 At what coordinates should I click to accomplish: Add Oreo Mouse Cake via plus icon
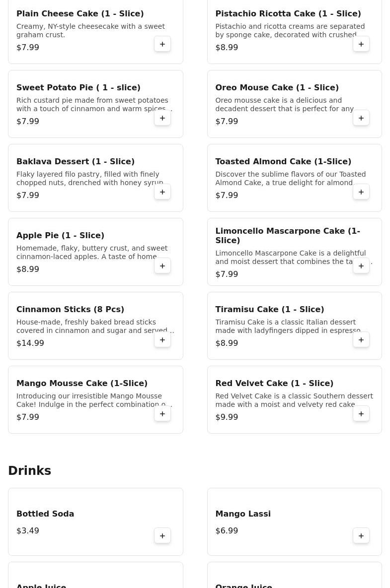(x=361, y=118)
